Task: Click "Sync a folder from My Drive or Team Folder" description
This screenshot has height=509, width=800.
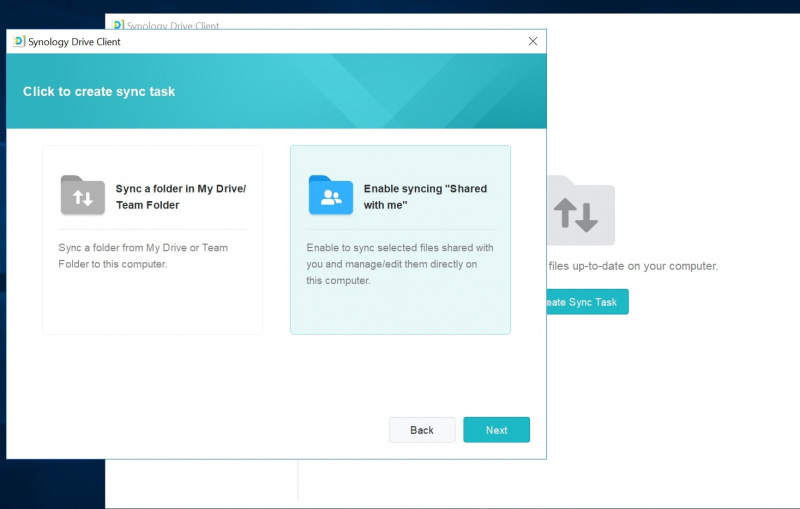Action: pos(143,256)
